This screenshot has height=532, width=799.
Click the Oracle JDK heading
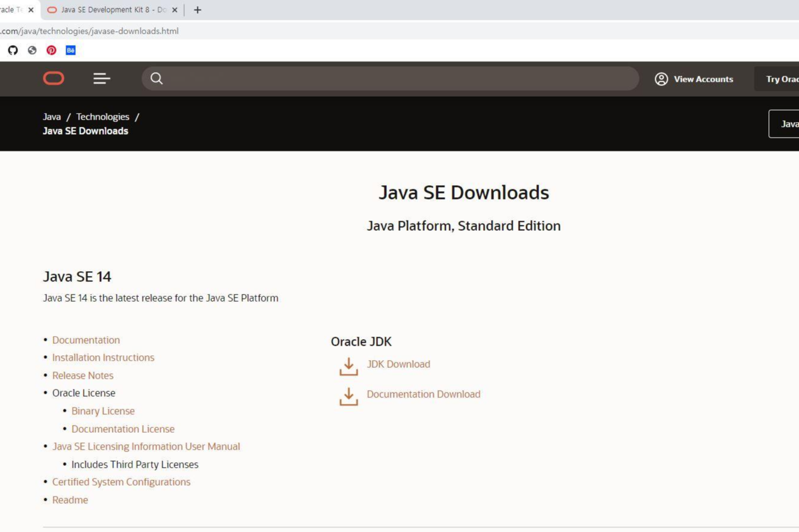[x=361, y=342]
